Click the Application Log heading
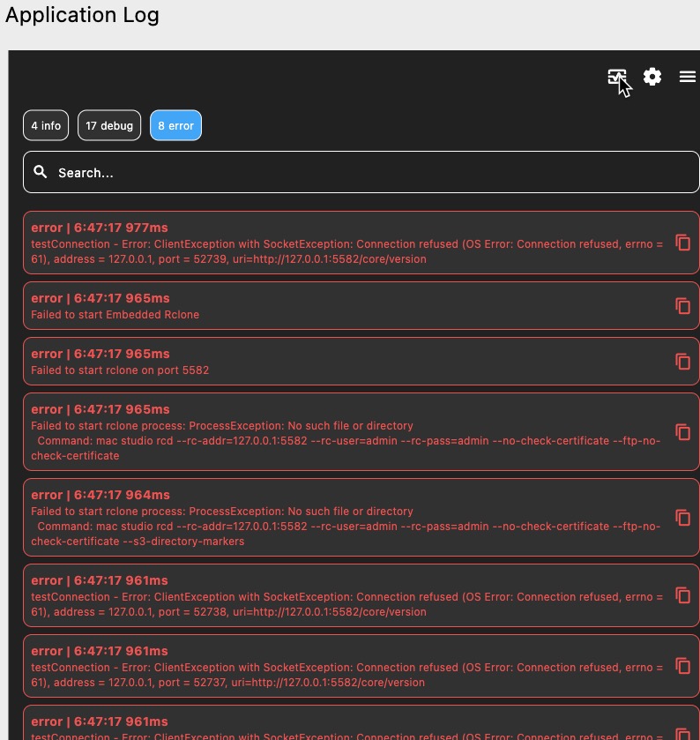 click(x=82, y=15)
